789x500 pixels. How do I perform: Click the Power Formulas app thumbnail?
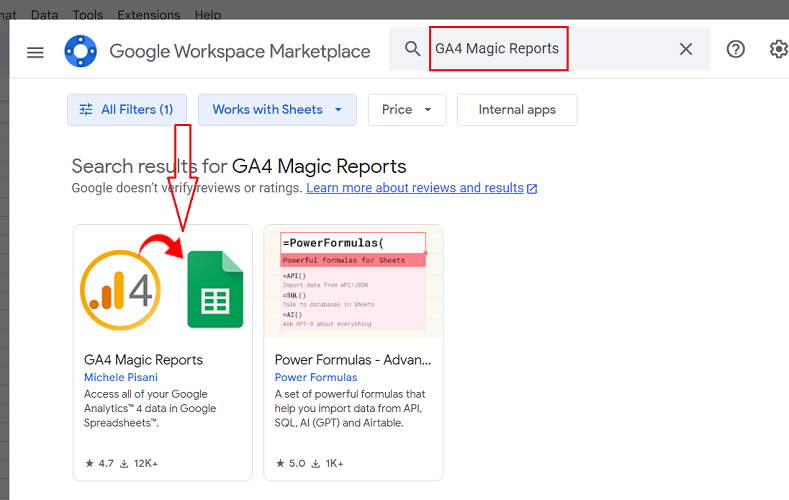353,282
